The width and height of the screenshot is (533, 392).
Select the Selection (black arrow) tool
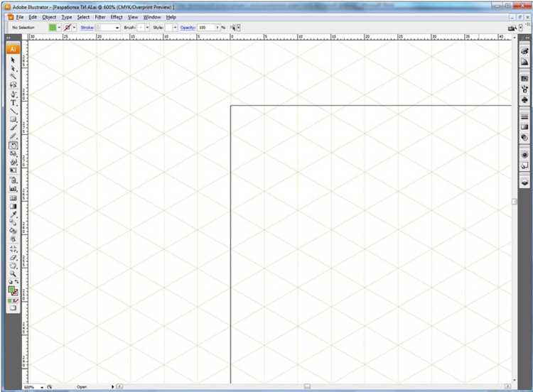point(13,60)
